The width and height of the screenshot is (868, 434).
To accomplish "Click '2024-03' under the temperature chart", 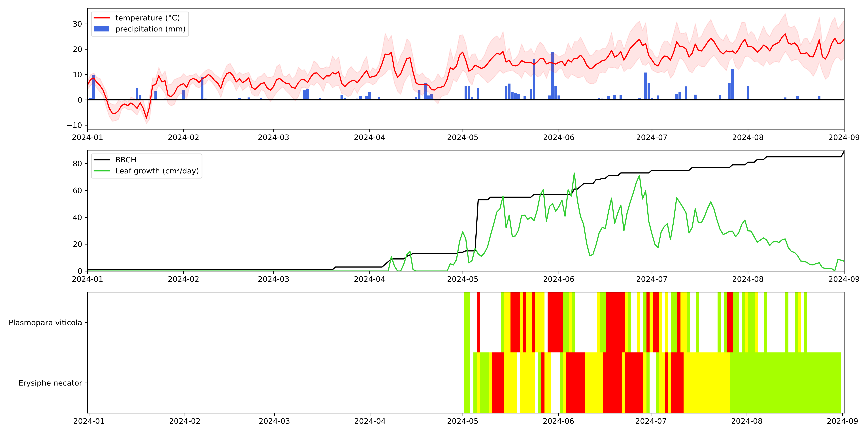I will tap(274, 137).
